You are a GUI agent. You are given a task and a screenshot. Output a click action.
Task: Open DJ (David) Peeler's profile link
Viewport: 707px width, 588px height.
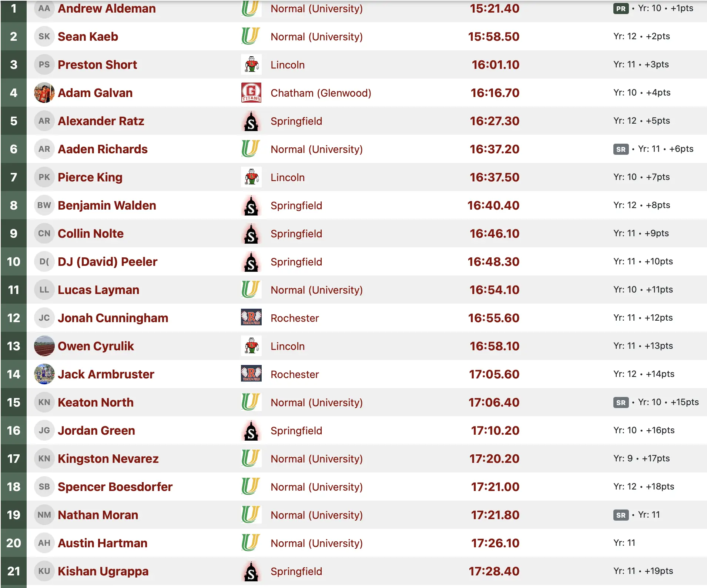107,262
